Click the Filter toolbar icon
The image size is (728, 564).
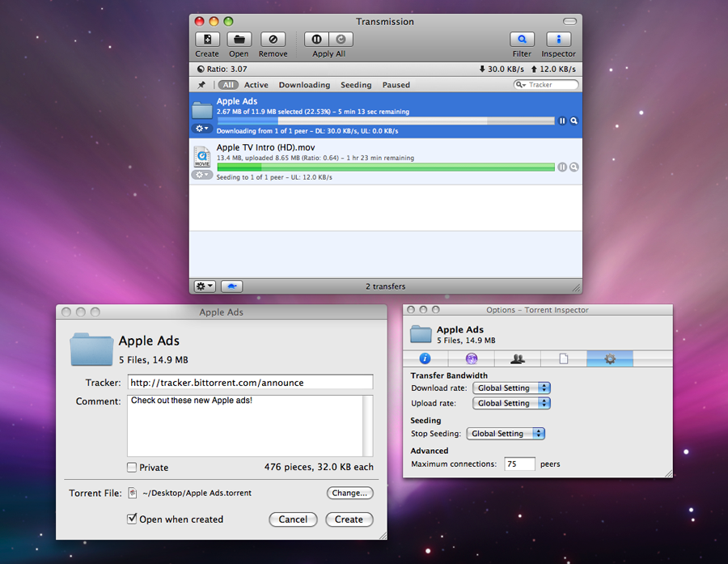click(522, 40)
